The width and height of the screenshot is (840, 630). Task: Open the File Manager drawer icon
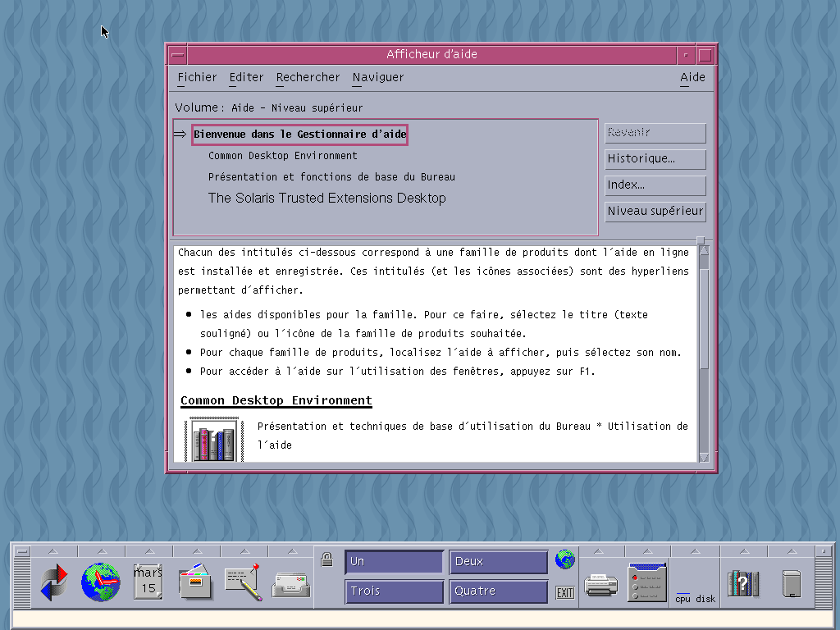point(195,582)
